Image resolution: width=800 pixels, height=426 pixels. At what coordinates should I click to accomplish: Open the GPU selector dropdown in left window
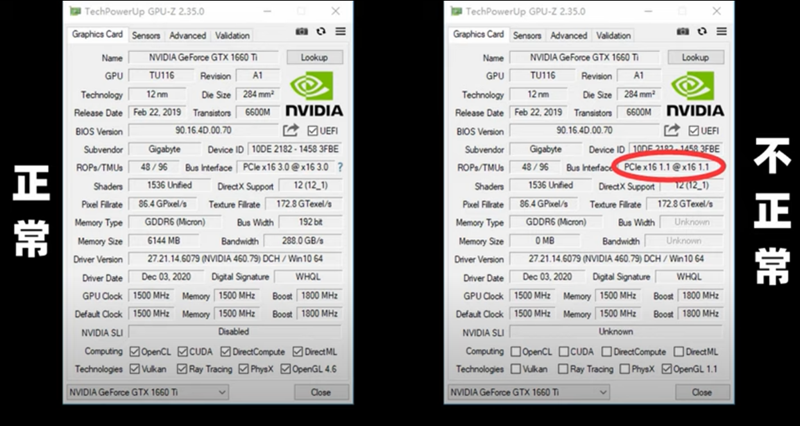148,392
